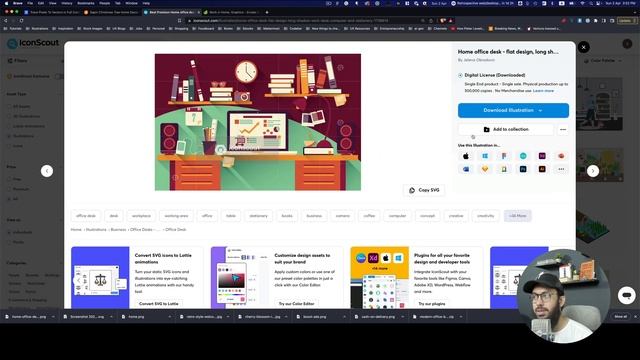Click the 'office desk' tag
Viewport: 640px width, 360px height.
coord(86,216)
